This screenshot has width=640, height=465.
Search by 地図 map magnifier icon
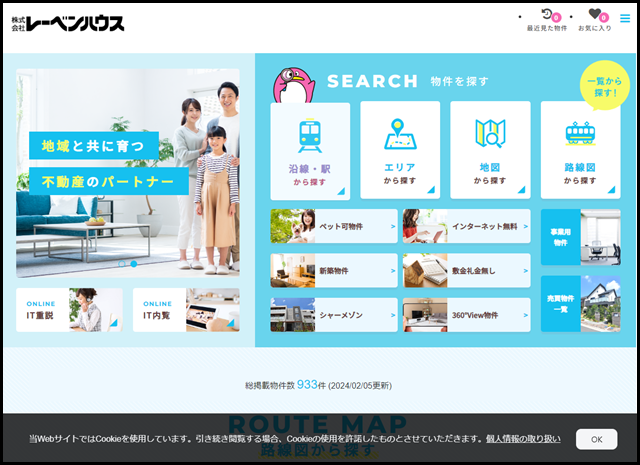click(490, 133)
